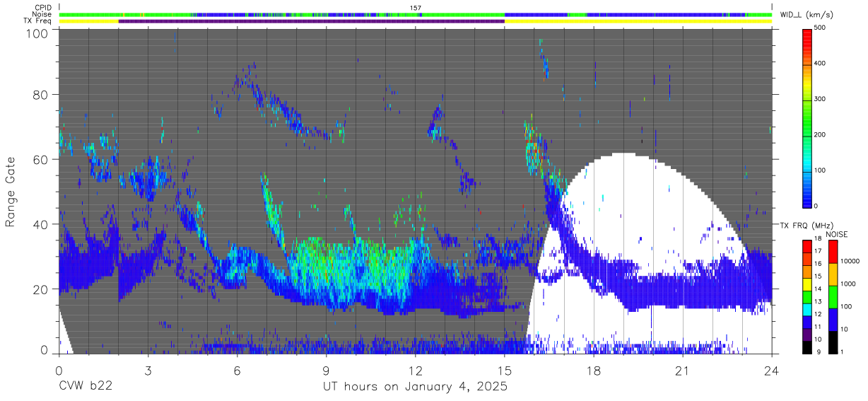Image resolution: width=868 pixels, height=401 pixels.
Task: Click the CVW b22 radar beam label
Action: point(85,387)
